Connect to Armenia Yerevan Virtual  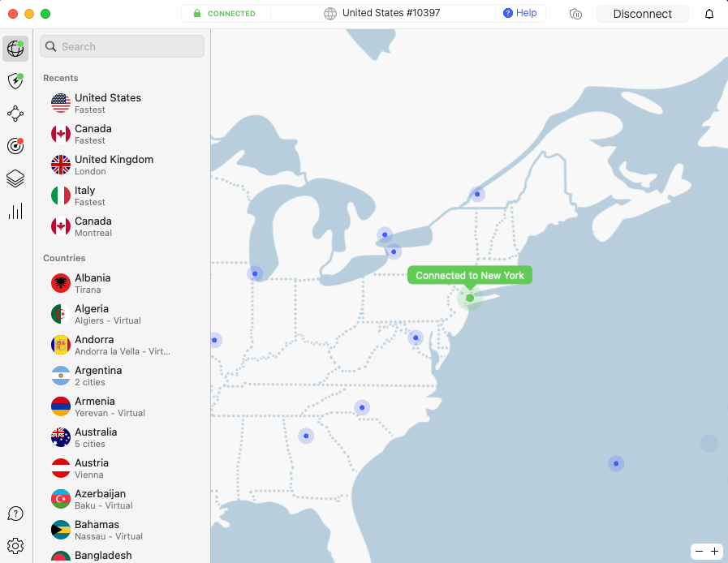123,406
